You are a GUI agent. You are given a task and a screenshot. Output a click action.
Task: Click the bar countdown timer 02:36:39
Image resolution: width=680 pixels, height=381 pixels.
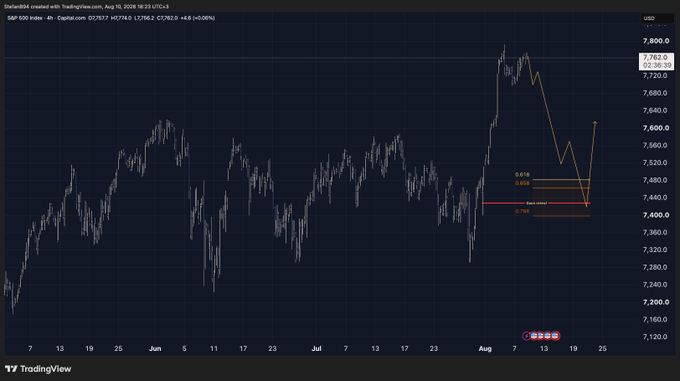(x=657, y=65)
